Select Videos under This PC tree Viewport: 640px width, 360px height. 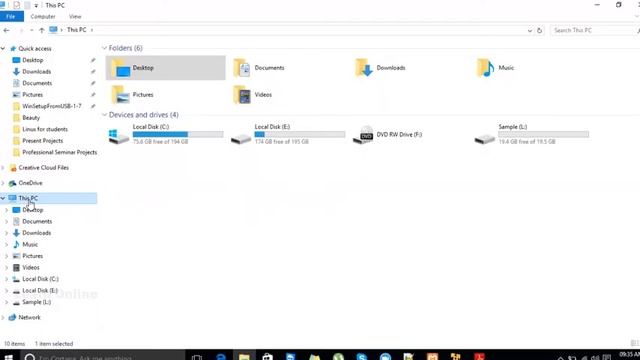tap(31, 267)
